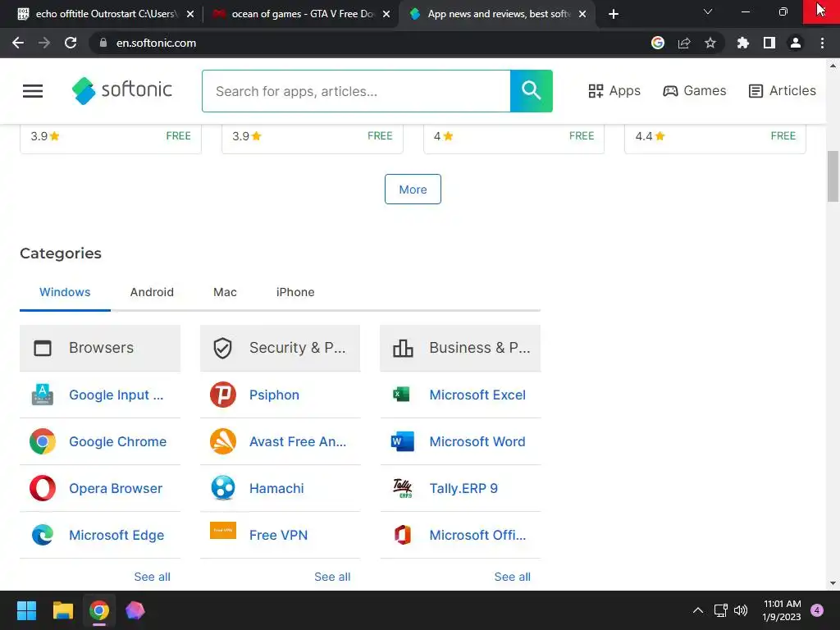
Task: Select the Windows categories tab
Action: [65, 292]
